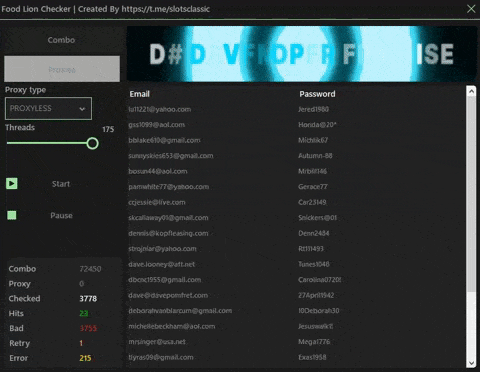
Task: Click the Checked count 3778
Action: click(88, 299)
